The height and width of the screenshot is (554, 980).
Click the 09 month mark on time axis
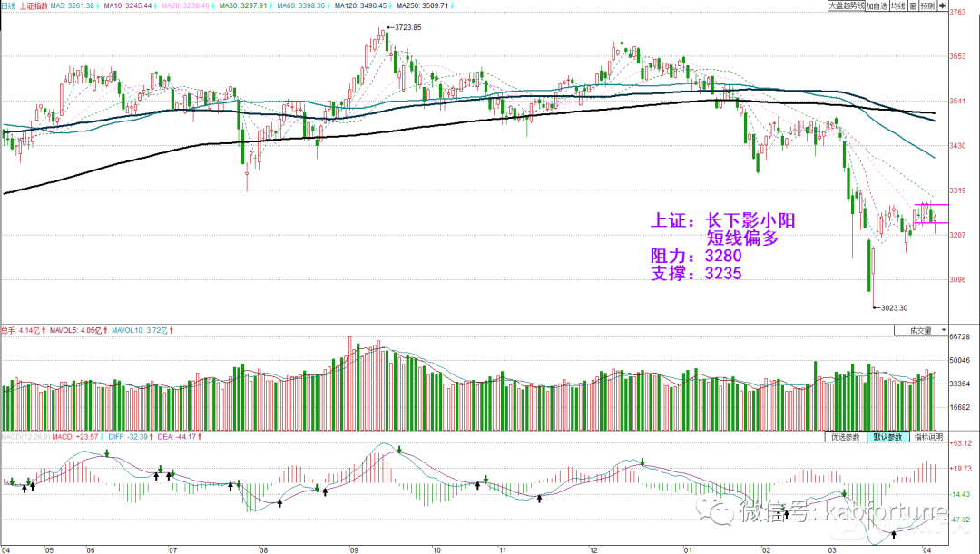click(x=353, y=549)
